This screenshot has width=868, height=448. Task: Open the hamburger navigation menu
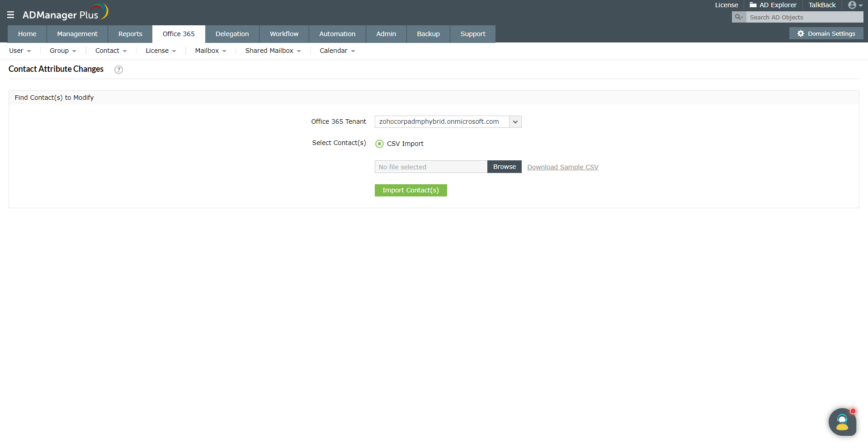coord(11,15)
